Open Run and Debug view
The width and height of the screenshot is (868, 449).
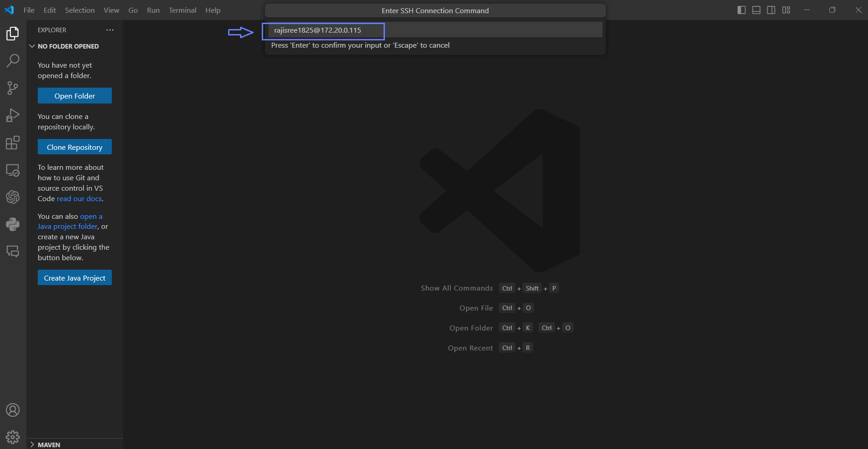click(x=13, y=115)
